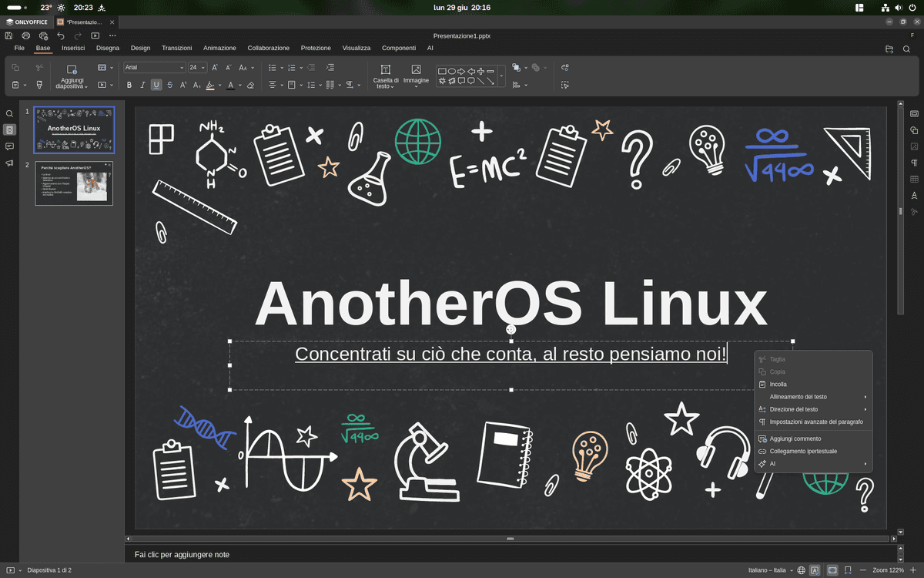Viewport: 924px width, 578px height.
Task: Expand the shapes gallery dropdown
Action: point(501,76)
